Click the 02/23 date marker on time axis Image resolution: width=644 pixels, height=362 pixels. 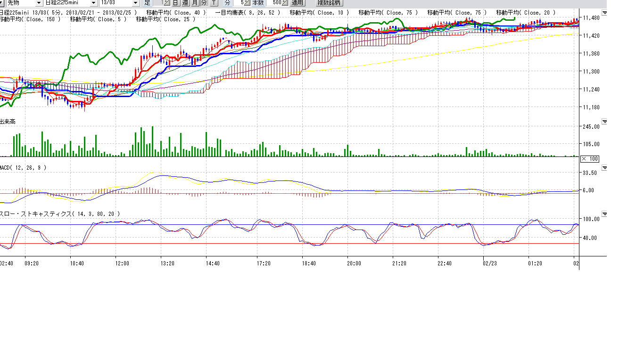pyautogui.click(x=490, y=263)
